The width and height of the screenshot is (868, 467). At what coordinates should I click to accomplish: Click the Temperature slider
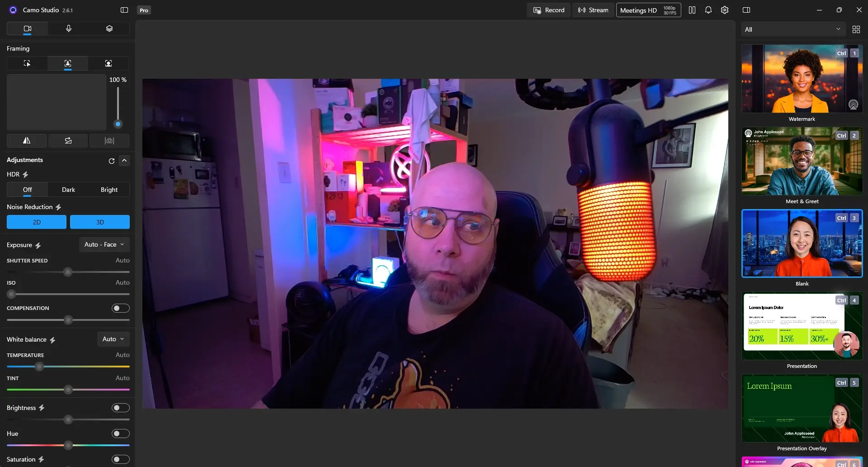pos(68,367)
